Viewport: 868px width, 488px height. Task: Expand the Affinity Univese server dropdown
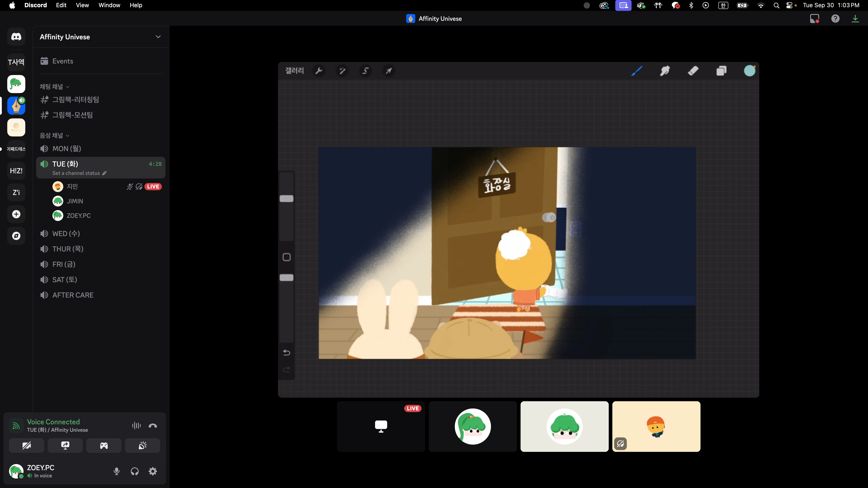coord(158,37)
